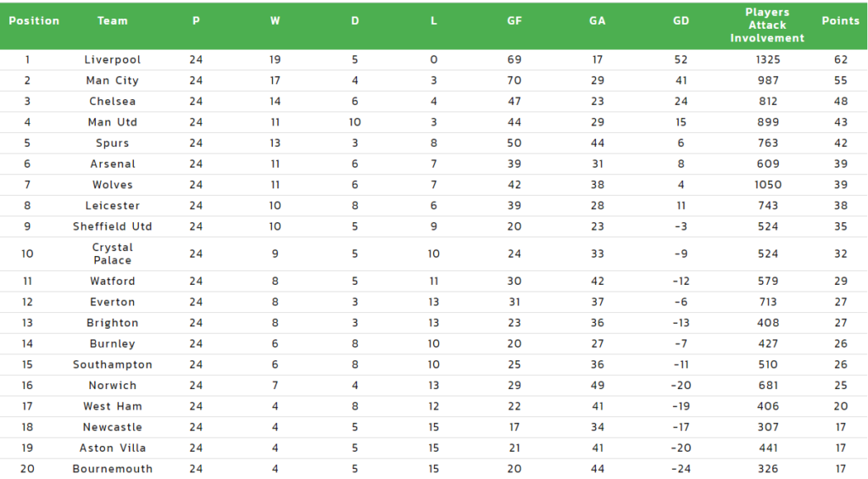The image size is (868, 479).
Task: Click the GF column header
Action: coord(515,21)
